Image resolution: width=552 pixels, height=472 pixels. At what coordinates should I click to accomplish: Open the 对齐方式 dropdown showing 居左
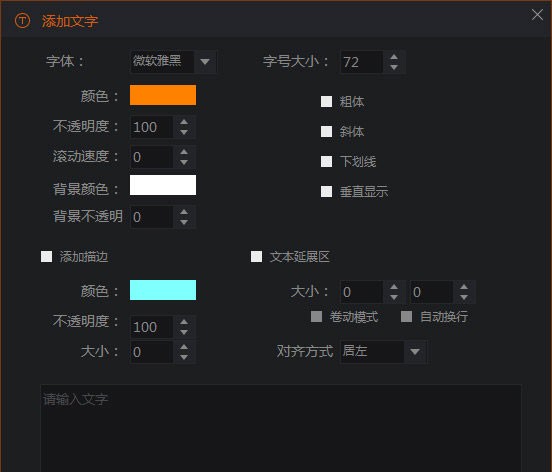[x=383, y=351]
